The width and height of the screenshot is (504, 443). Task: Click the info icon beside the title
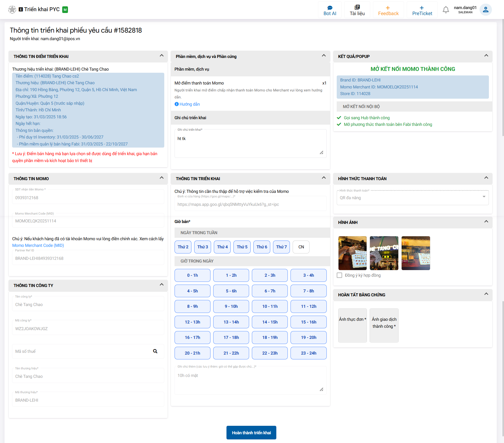pyautogui.click(x=21, y=9)
